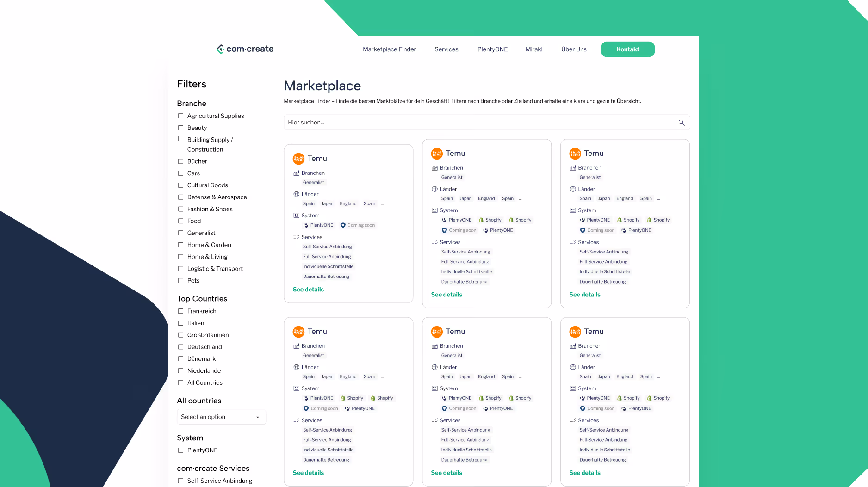Click Services list icon in top-left card

point(296,237)
